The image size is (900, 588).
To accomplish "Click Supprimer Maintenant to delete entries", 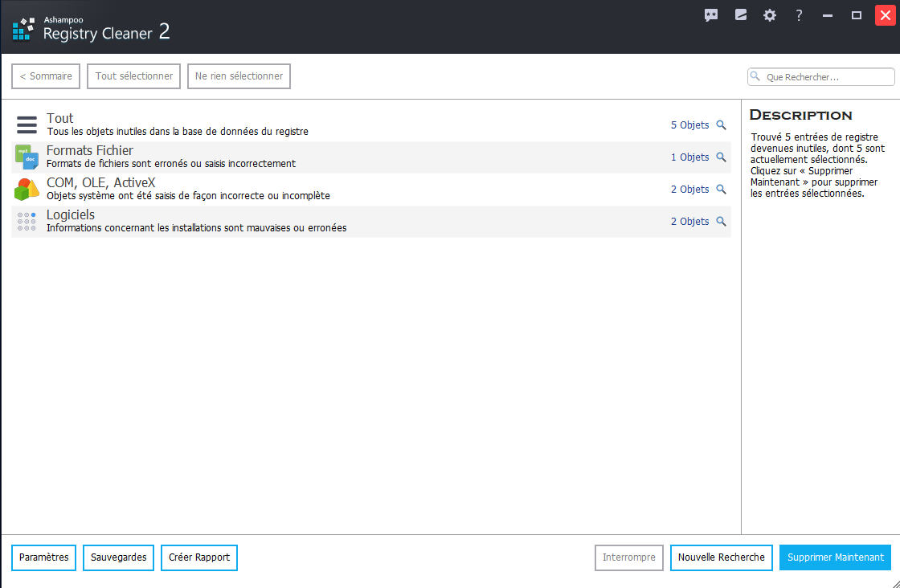I will pos(836,557).
